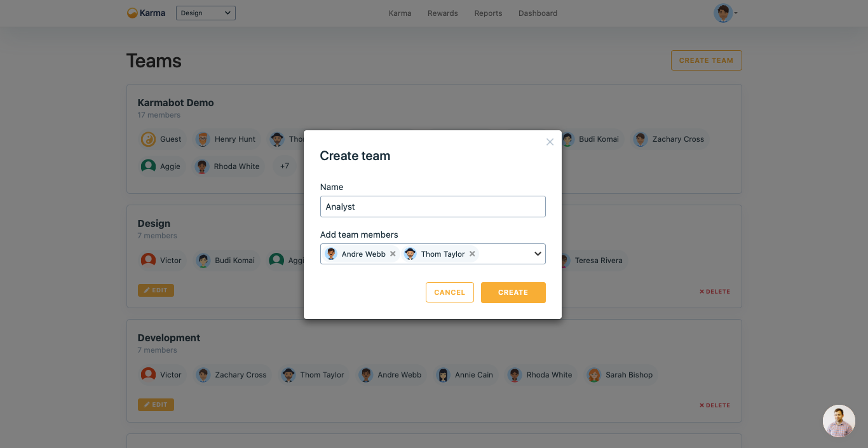Image resolution: width=868 pixels, height=448 pixels.
Task: Open the support chat avatar bubble
Action: click(839, 421)
